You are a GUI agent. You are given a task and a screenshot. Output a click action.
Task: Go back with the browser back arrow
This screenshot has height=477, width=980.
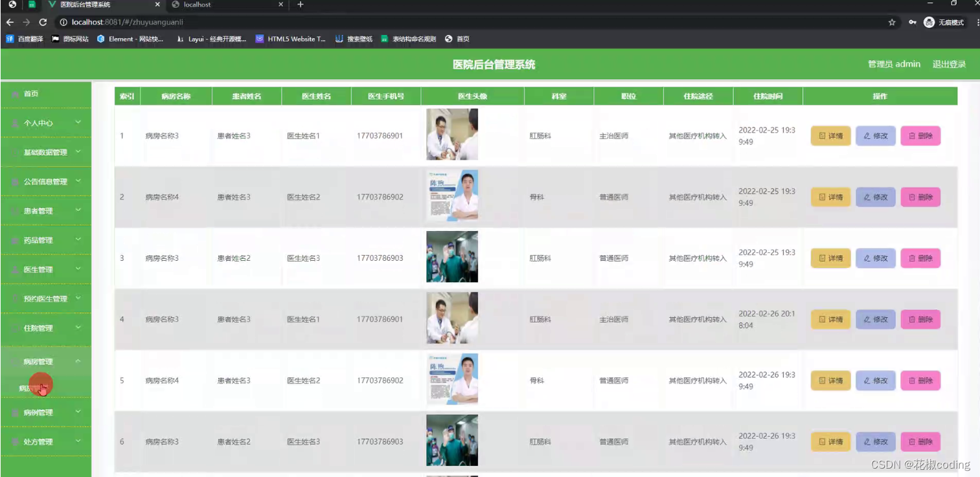click(10, 22)
